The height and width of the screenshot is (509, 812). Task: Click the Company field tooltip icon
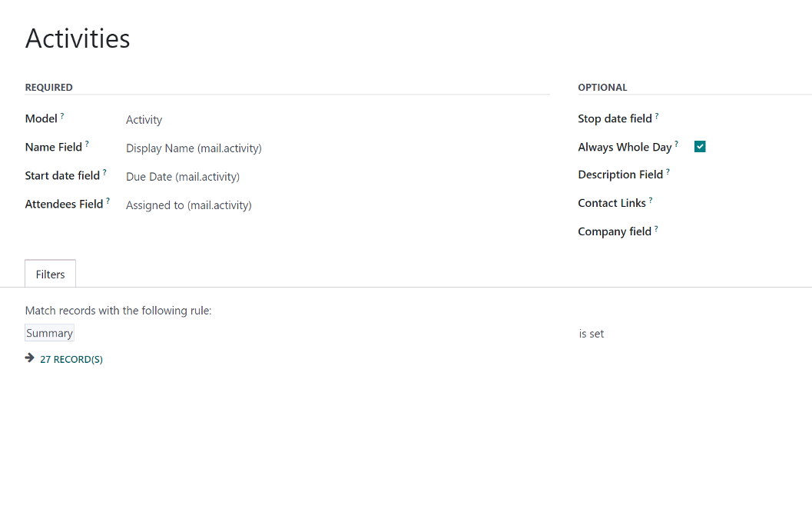656,228
